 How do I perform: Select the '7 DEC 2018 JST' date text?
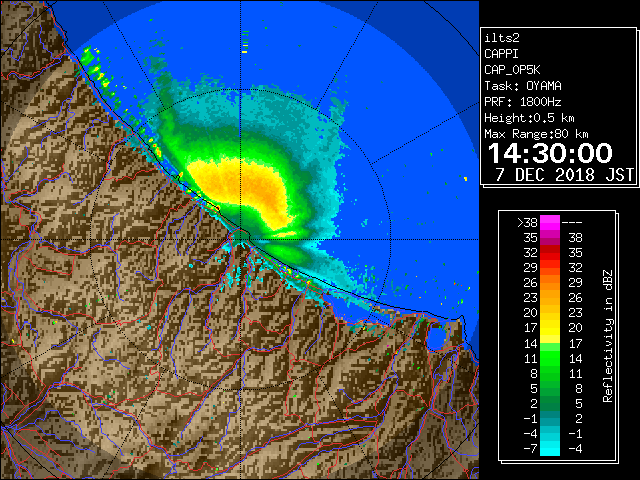(x=564, y=175)
